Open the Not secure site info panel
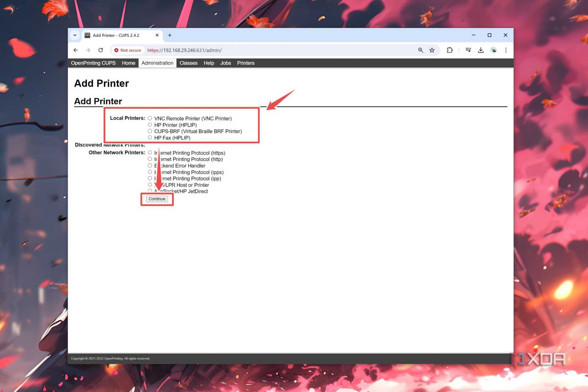This screenshot has height=392, width=588. click(x=127, y=50)
